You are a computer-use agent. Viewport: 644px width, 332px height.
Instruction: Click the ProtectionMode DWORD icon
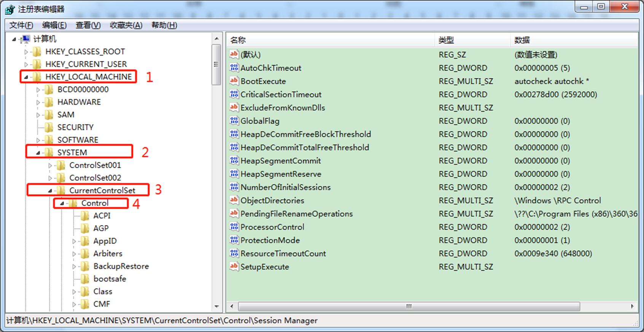[234, 240]
